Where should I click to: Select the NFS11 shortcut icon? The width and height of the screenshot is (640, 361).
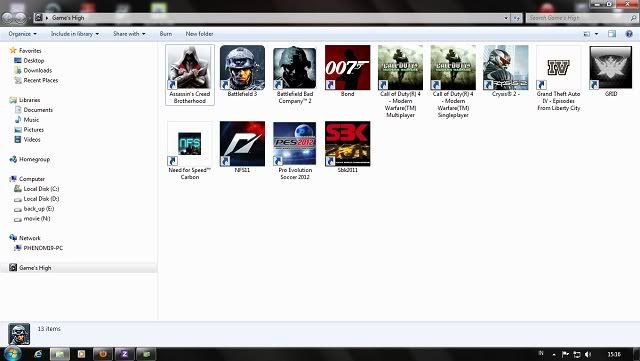(242, 147)
